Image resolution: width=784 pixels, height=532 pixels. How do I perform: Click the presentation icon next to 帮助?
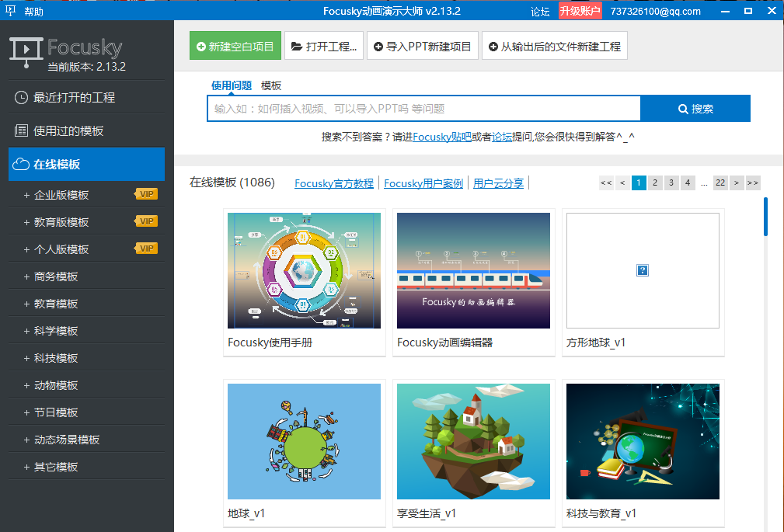click(x=11, y=11)
